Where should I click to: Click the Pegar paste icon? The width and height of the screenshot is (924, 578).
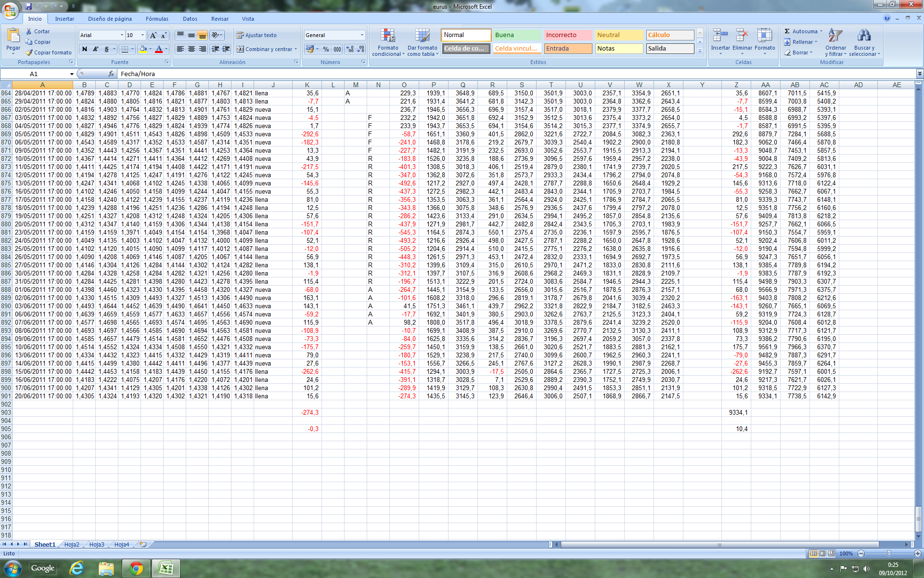(x=13, y=36)
